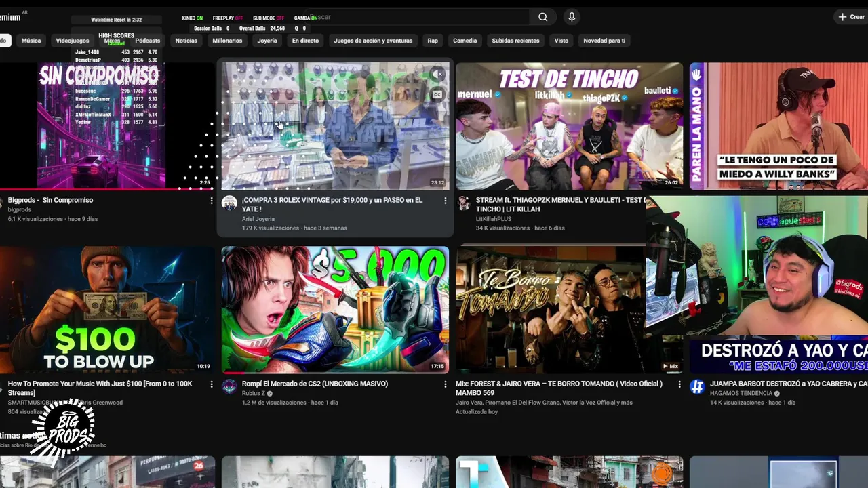Select the Millonarios filter chip
Screen dimensions: 868x488
(227, 41)
